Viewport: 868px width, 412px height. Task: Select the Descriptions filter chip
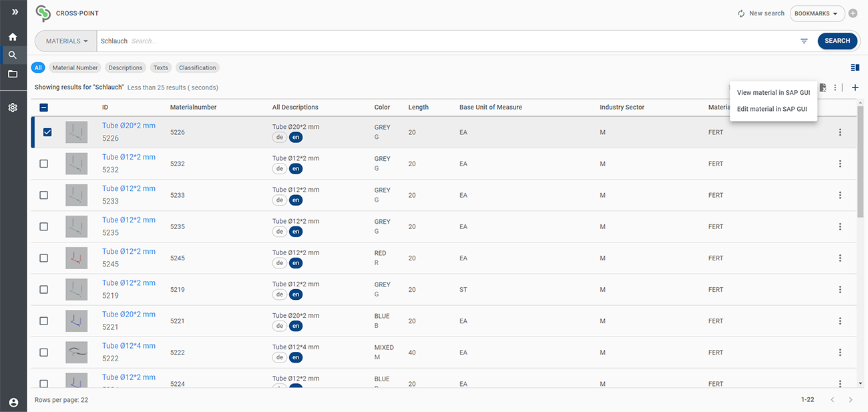point(126,67)
